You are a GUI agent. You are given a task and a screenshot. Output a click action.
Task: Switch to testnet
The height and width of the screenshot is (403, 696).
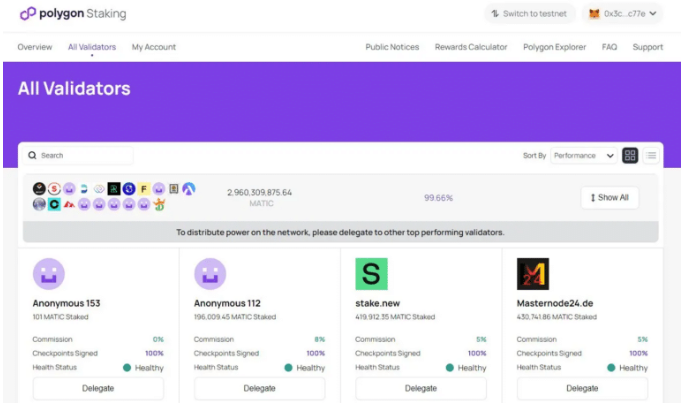(530, 14)
